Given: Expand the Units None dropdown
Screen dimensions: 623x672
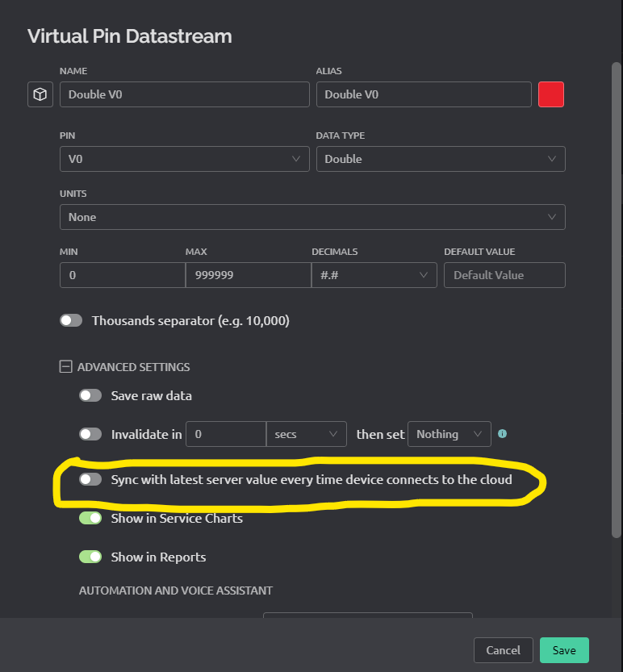Looking at the screenshot, I should [312, 217].
